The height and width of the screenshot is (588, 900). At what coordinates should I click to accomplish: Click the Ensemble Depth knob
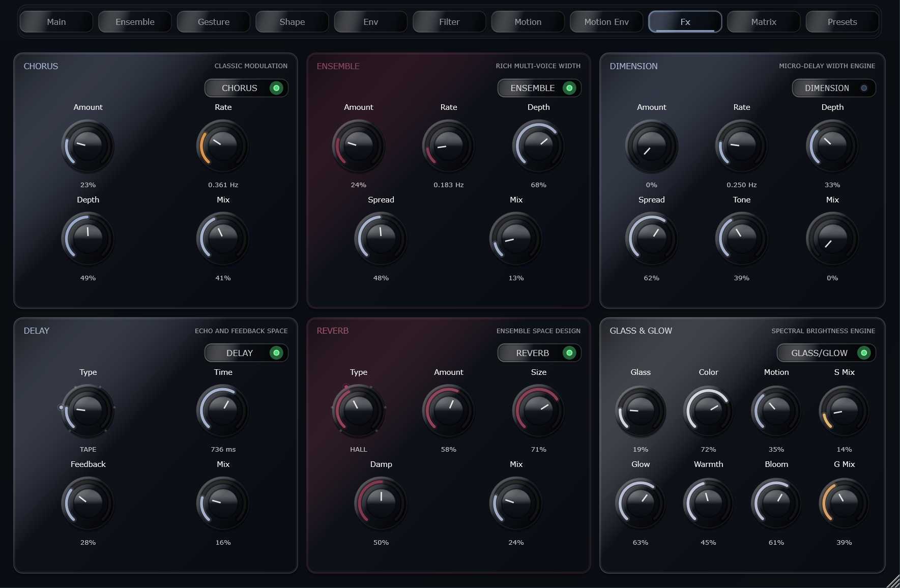(x=538, y=146)
